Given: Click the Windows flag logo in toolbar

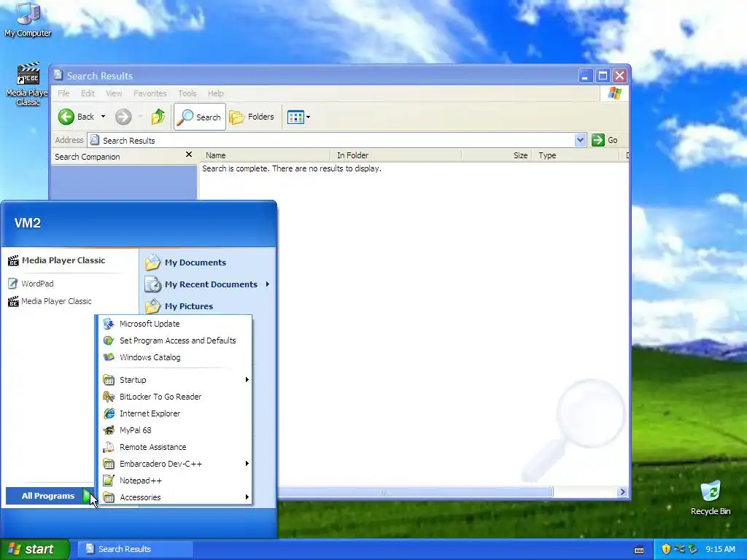Looking at the screenshot, I should click(x=614, y=93).
